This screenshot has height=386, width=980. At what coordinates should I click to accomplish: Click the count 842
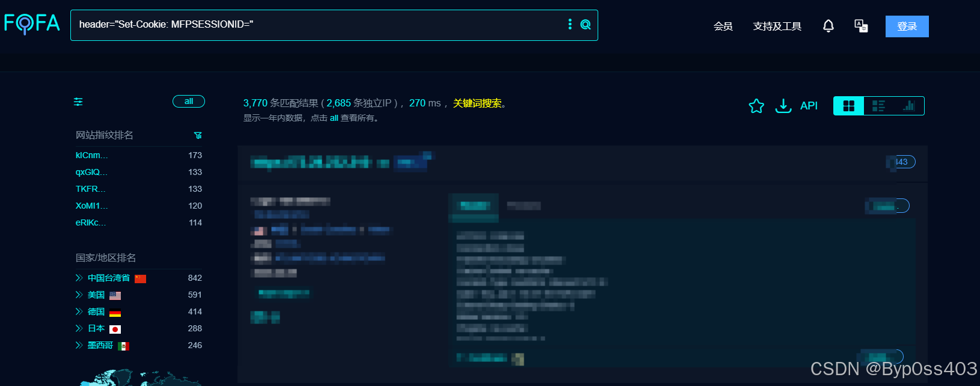(x=195, y=278)
